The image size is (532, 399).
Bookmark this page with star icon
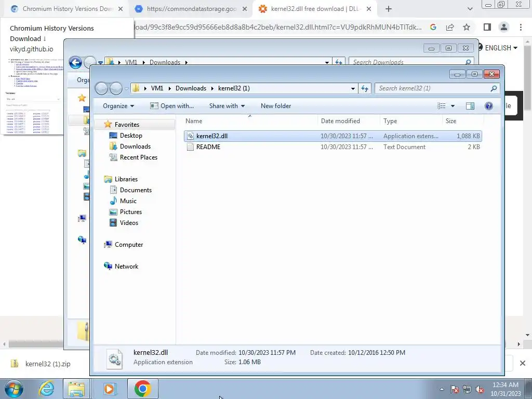467,27
